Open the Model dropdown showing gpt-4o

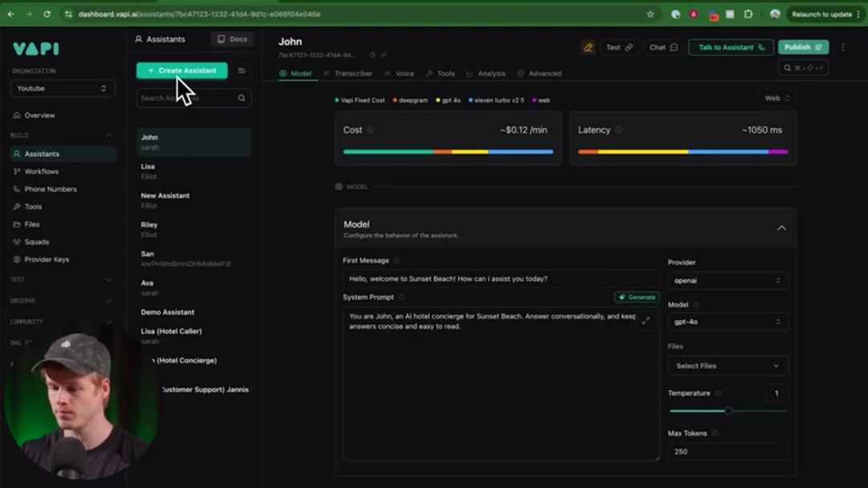(727, 322)
